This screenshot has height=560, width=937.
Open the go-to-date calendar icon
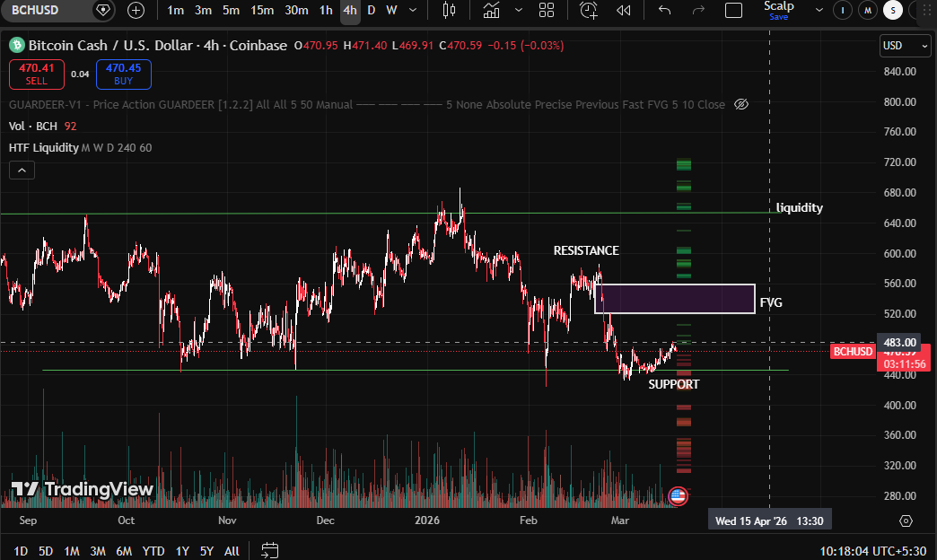268,550
